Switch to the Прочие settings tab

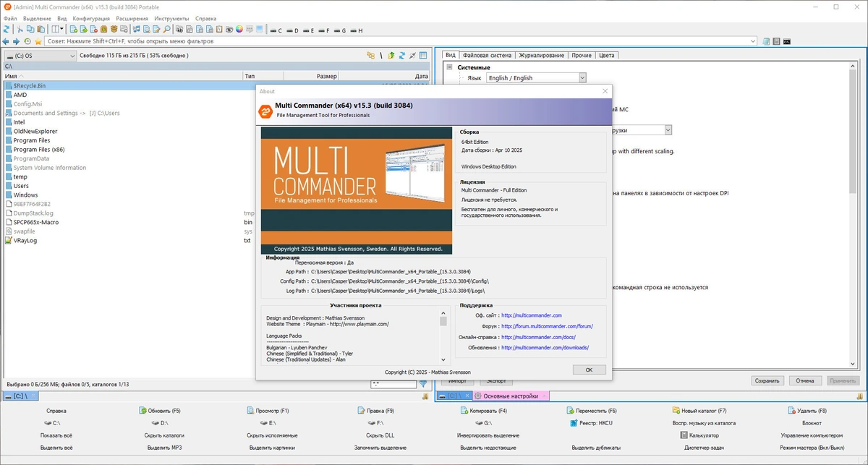point(581,55)
